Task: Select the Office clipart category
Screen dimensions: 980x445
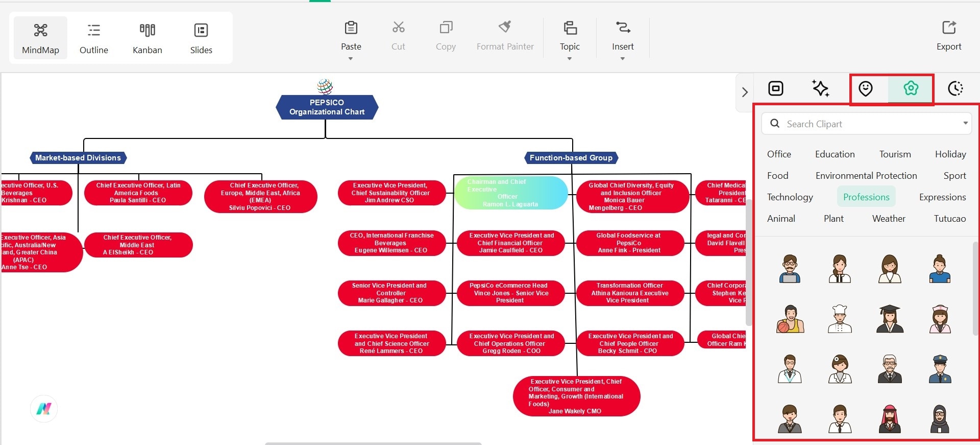Action: (779, 154)
